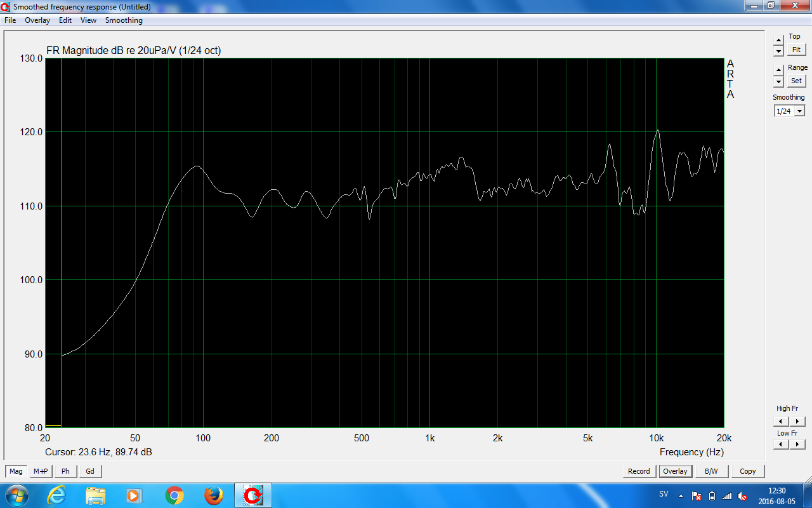Click the Record button

coord(639,471)
